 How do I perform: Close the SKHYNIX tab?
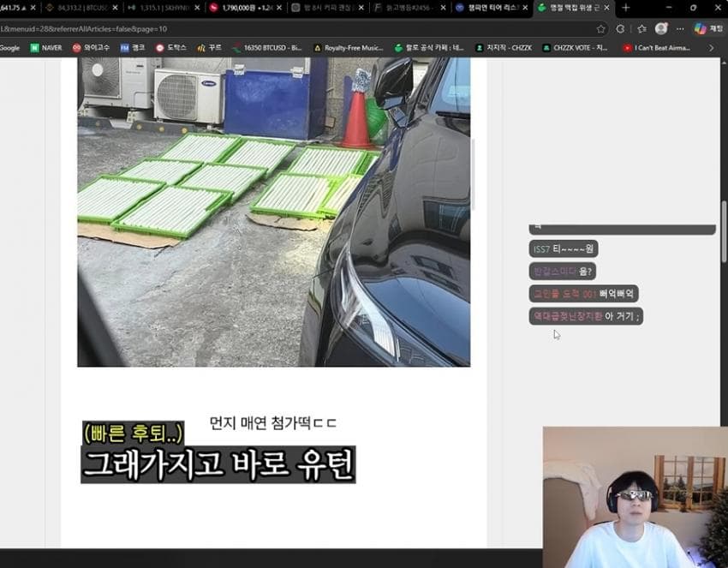click(197, 8)
